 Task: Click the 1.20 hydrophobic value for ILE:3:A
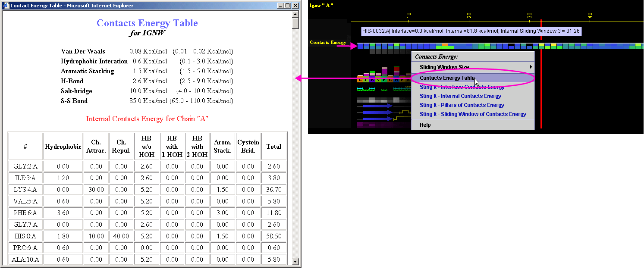point(63,178)
